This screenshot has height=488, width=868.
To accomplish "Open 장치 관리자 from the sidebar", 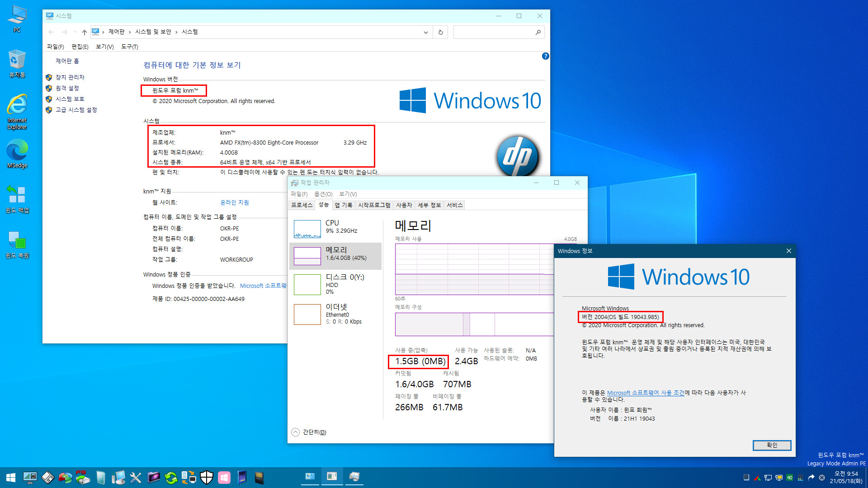I will [x=70, y=77].
